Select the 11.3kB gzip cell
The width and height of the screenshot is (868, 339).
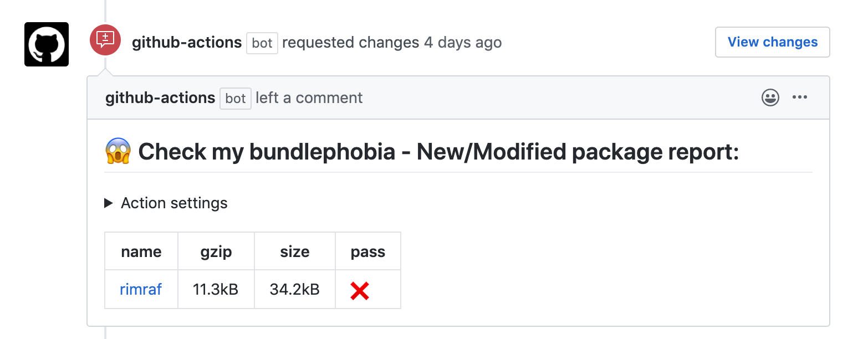pos(216,289)
